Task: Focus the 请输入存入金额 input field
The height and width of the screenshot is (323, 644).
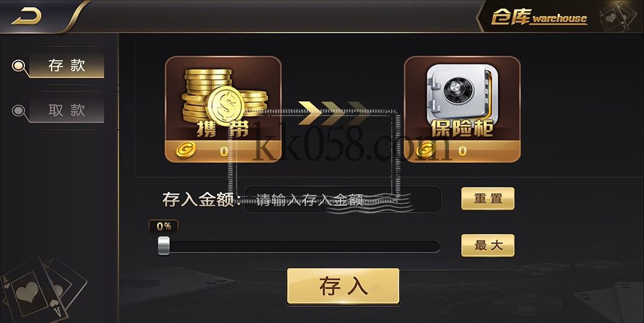Action: [x=343, y=200]
